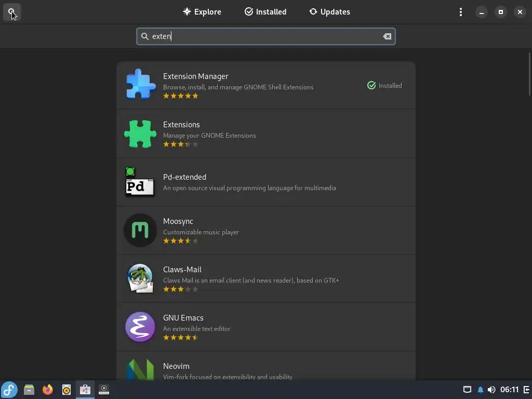Click the Installed status on Extension Manager
Image resolution: width=532 pixels, height=399 pixels.
pyautogui.click(x=384, y=86)
